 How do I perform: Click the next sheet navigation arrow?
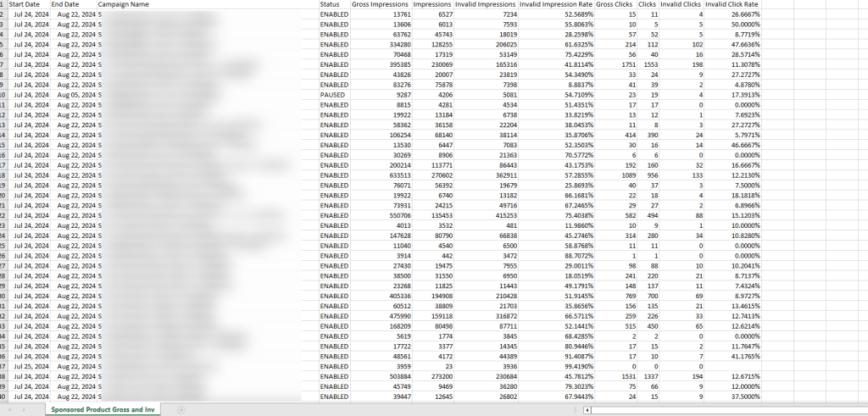pos(25,410)
